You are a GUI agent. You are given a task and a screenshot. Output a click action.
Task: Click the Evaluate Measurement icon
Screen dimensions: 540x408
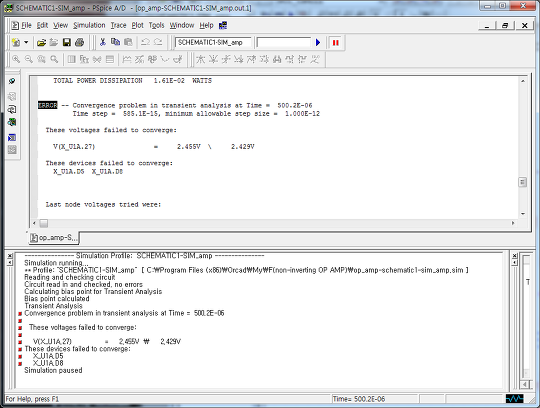click(139, 60)
